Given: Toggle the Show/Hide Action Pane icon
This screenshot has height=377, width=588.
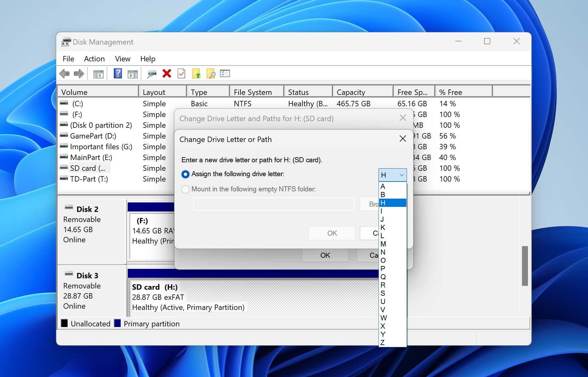Looking at the screenshot, I should [133, 74].
